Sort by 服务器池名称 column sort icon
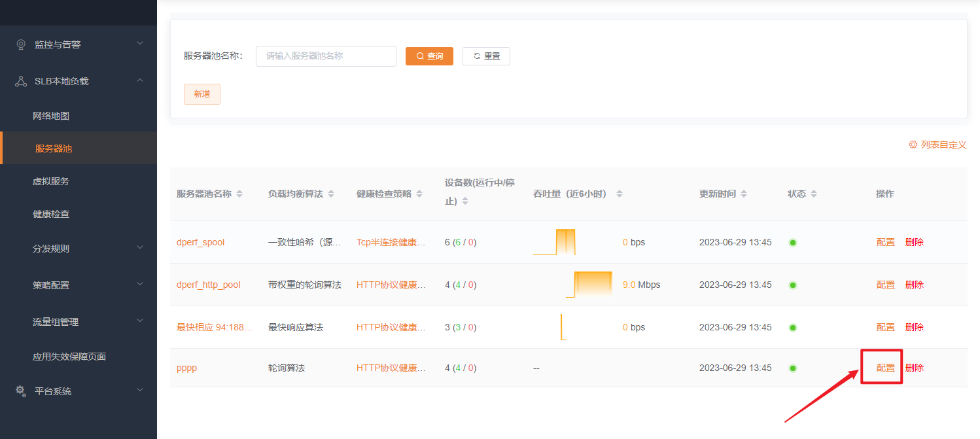The height and width of the screenshot is (439, 980). point(239,194)
